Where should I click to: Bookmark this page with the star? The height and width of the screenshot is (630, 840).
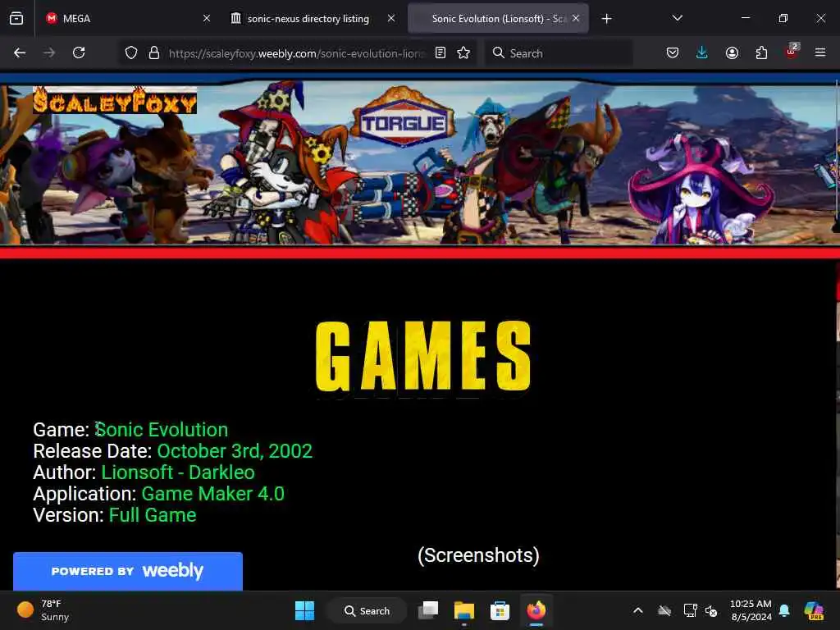pyautogui.click(x=463, y=52)
